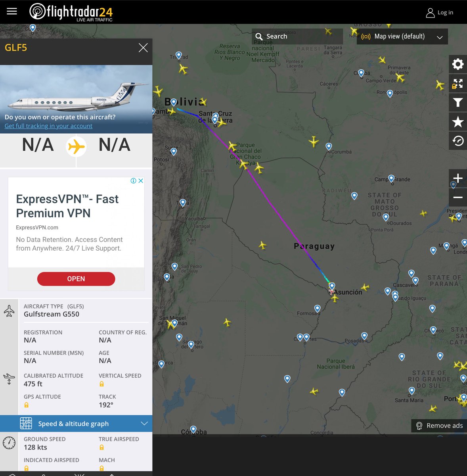This screenshot has width=467, height=476.
Task: Click the 128 kts ground speed
Action: [35, 447]
